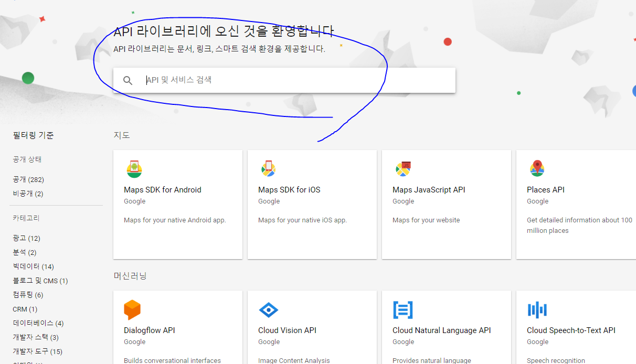This screenshot has width=636, height=364.
Task: Open the Cloud Vision API title
Action: [x=287, y=330]
